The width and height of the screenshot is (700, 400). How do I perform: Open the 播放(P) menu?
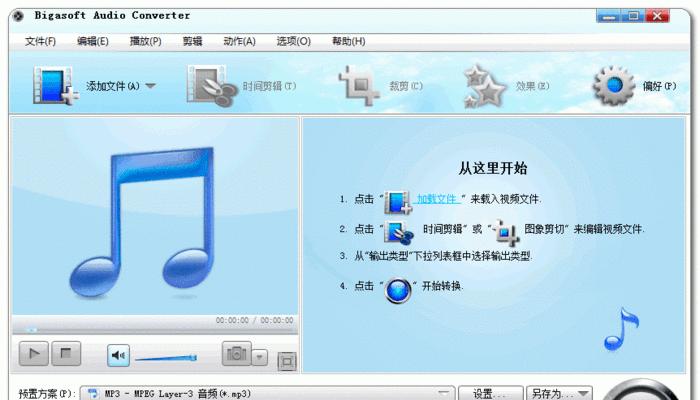click(146, 42)
